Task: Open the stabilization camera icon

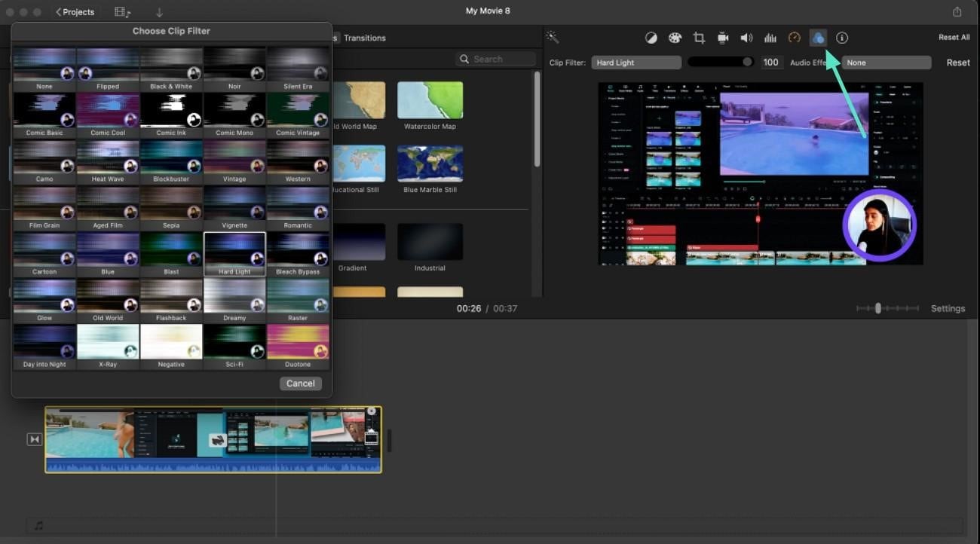Action: [x=723, y=38]
